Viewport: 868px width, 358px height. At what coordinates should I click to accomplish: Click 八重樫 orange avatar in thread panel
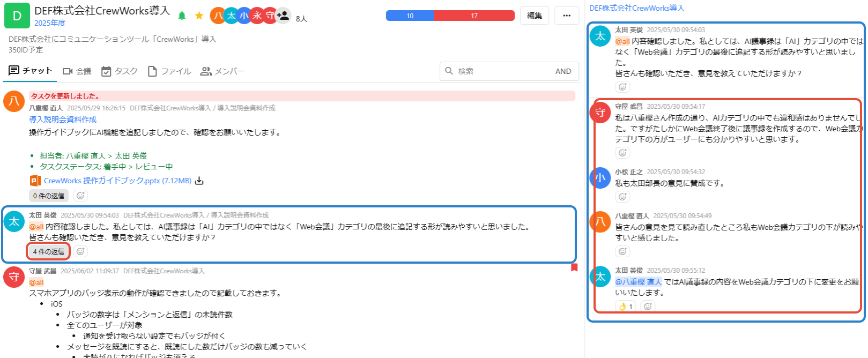pos(600,222)
